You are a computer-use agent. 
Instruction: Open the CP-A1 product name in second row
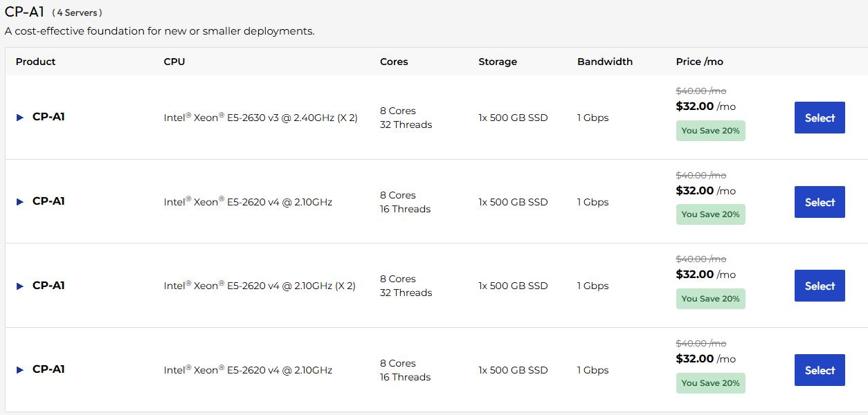click(x=48, y=201)
